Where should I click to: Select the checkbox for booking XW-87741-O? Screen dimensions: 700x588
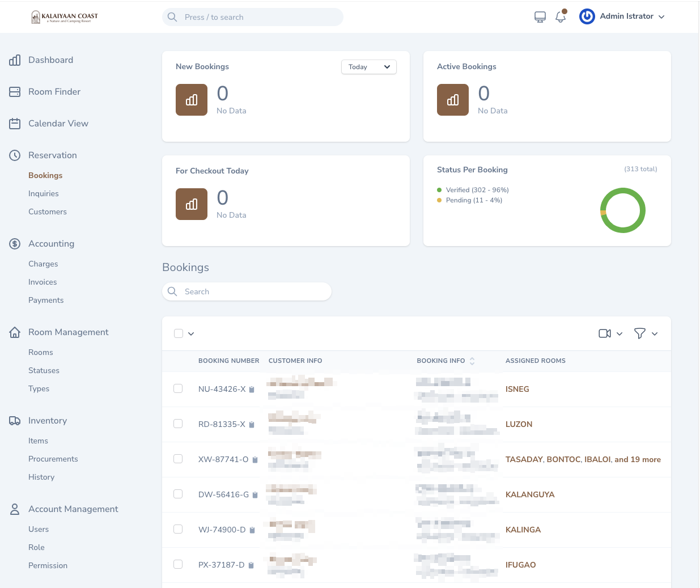[178, 459]
